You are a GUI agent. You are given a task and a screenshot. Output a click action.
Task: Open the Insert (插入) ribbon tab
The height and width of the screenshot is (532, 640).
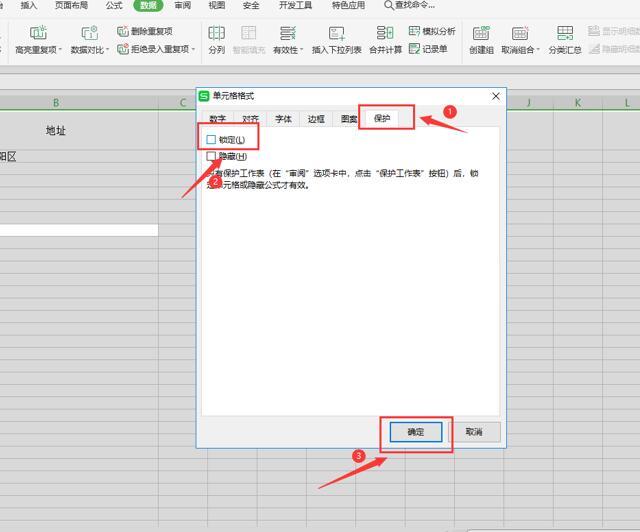click(29, 5)
